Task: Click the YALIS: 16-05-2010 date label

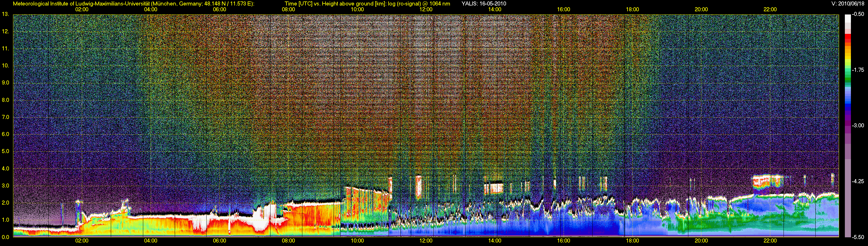Action: (x=484, y=4)
